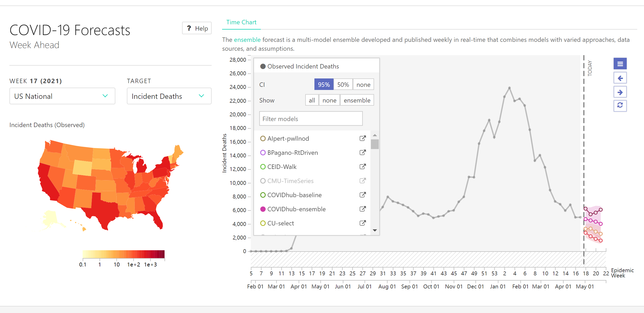
Task: Open the CU-select external link icon
Action: click(x=363, y=223)
